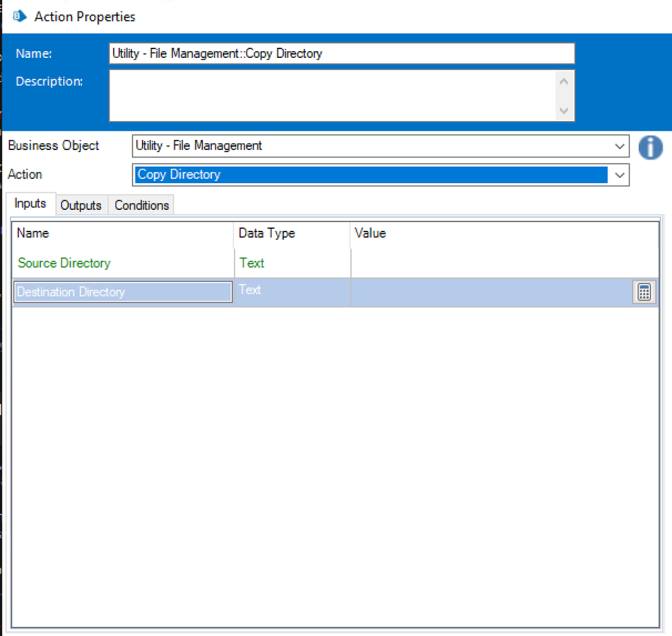Click the Destination Directory value cell
672x636 pixels.
tap(491, 292)
